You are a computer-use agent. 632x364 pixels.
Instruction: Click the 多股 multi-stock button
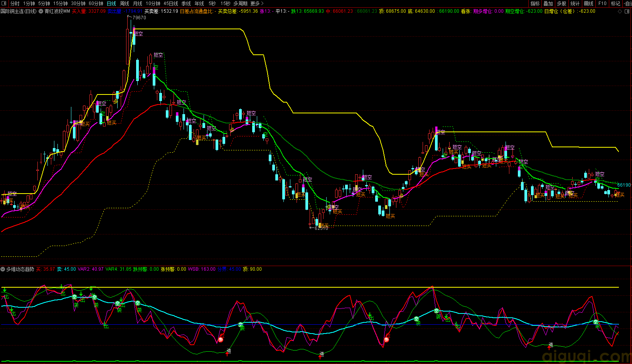click(561, 3)
